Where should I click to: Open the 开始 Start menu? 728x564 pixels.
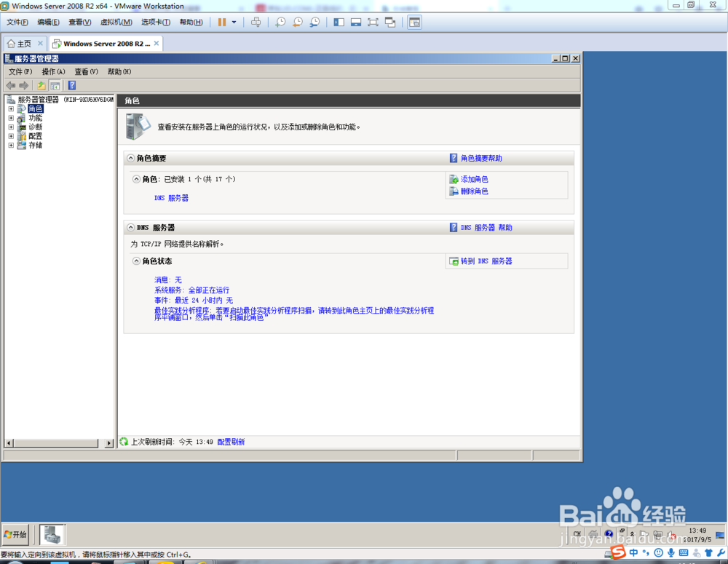[15, 535]
